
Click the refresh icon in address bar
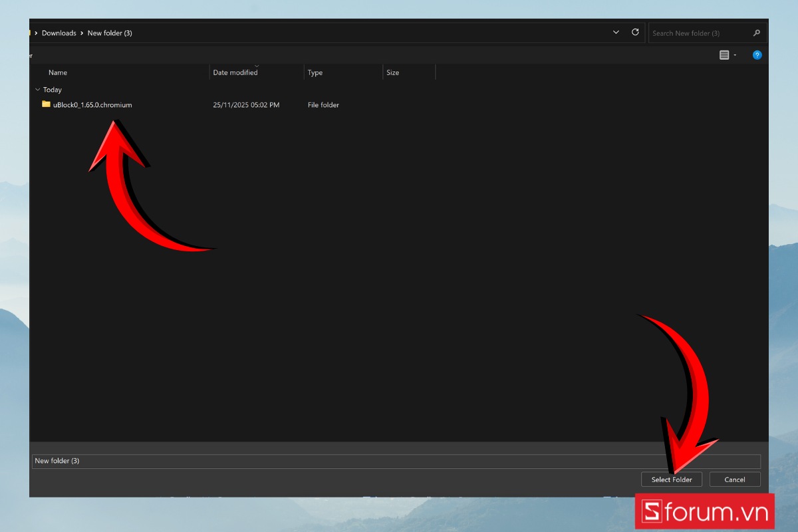point(635,32)
